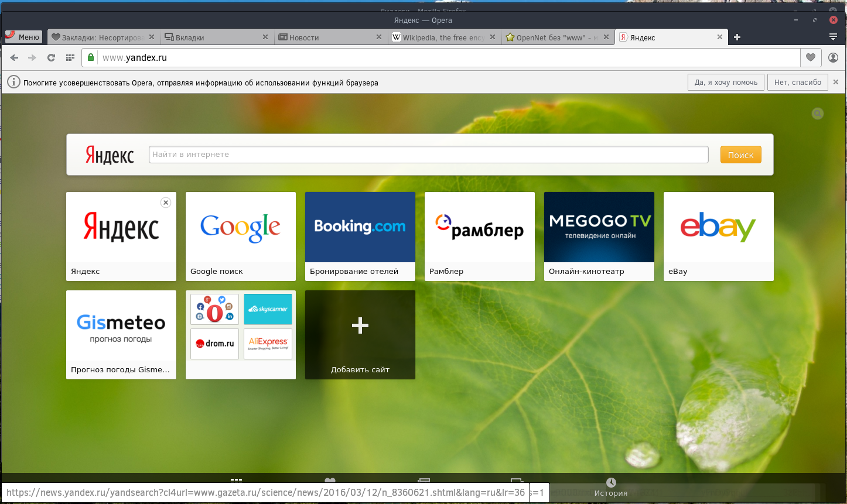Reload the current page
Viewport: 847px width, 504px height.
pyautogui.click(x=51, y=57)
